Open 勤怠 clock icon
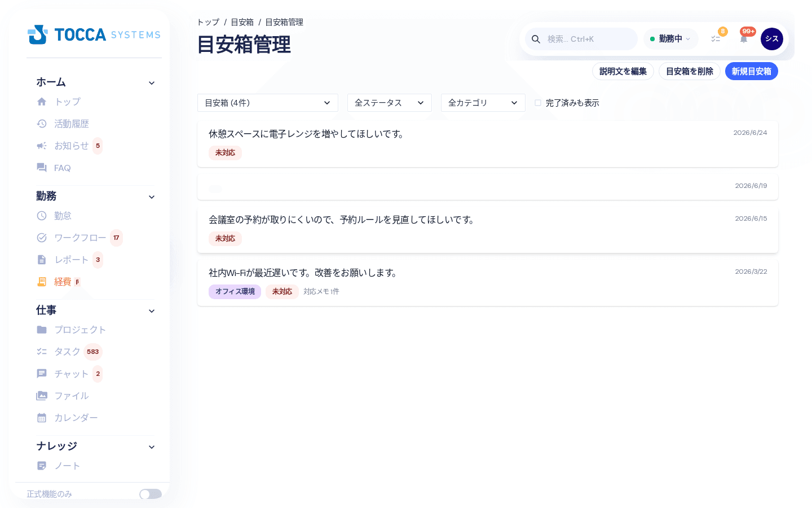812x508 pixels. tap(42, 216)
